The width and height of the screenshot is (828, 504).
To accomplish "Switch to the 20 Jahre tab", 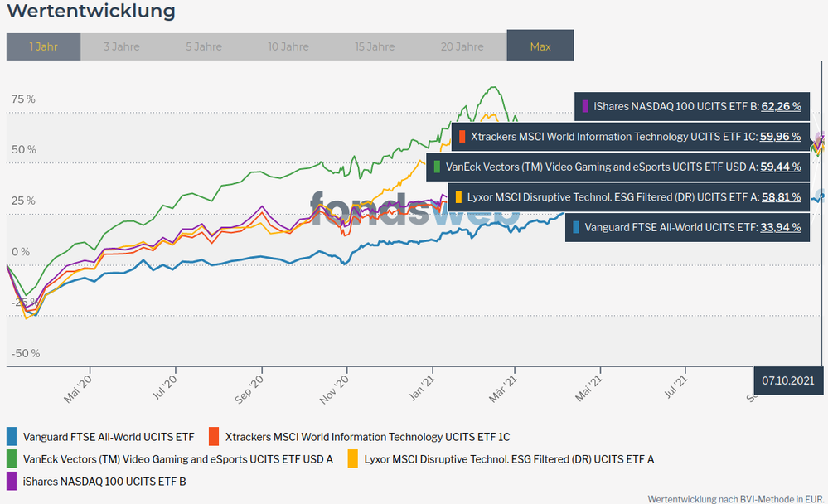I will [x=462, y=46].
